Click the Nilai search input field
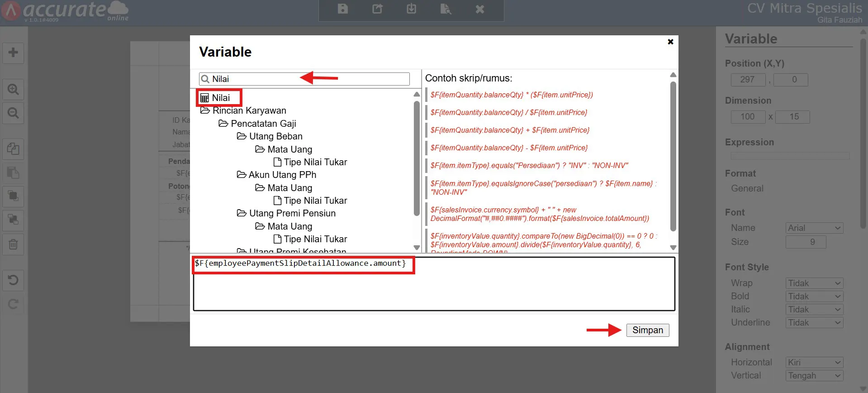The height and width of the screenshot is (393, 868). click(x=304, y=79)
